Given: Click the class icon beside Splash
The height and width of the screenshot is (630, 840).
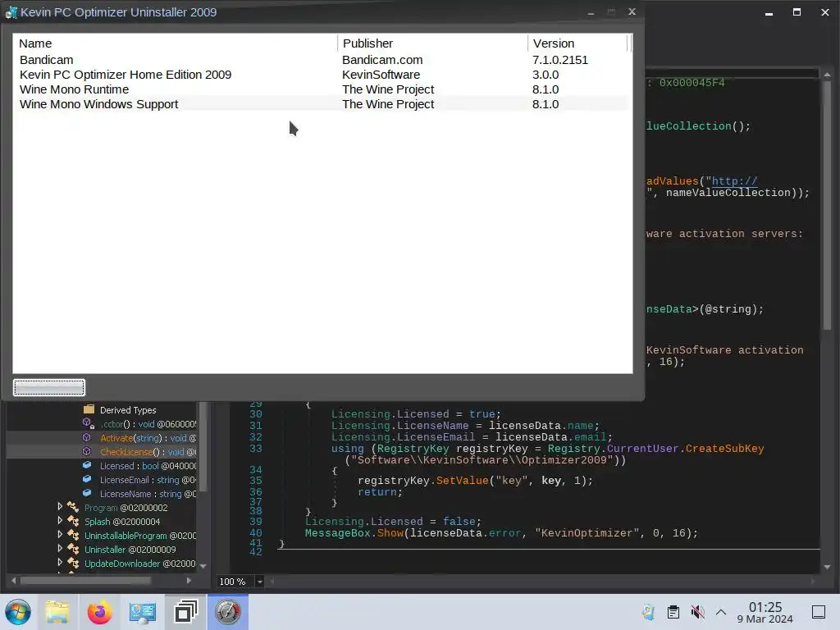Looking at the screenshot, I should click(x=73, y=521).
